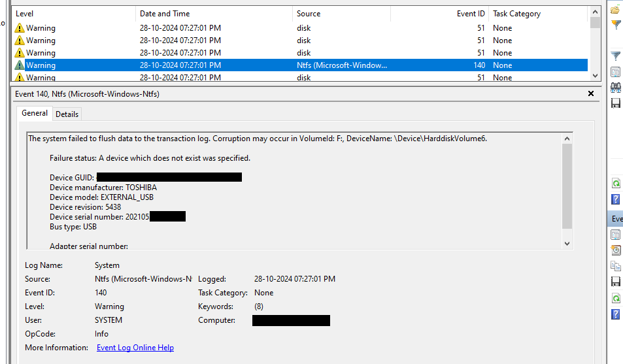
Task: Click the Keywords value '(8)'
Action: tap(259, 306)
